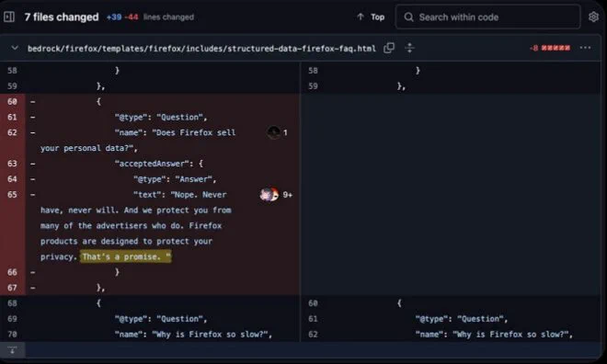Click "7 files changed" heading
This screenshot has width=607, height=364.
click(x=62, y=17)
